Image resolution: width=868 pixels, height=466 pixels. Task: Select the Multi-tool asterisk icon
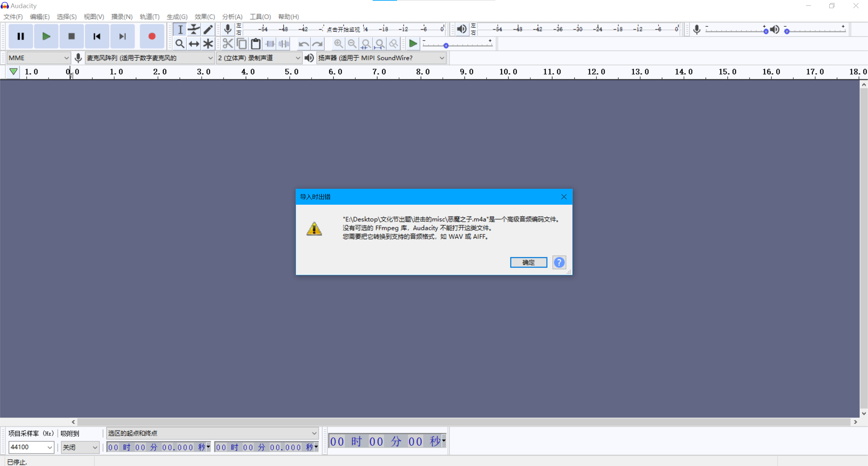208,44
